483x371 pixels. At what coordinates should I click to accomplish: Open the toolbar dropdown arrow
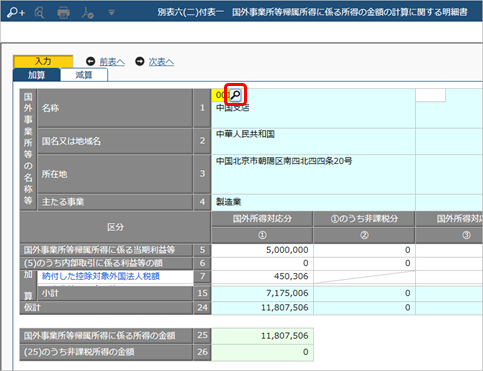tap(112, 13)
